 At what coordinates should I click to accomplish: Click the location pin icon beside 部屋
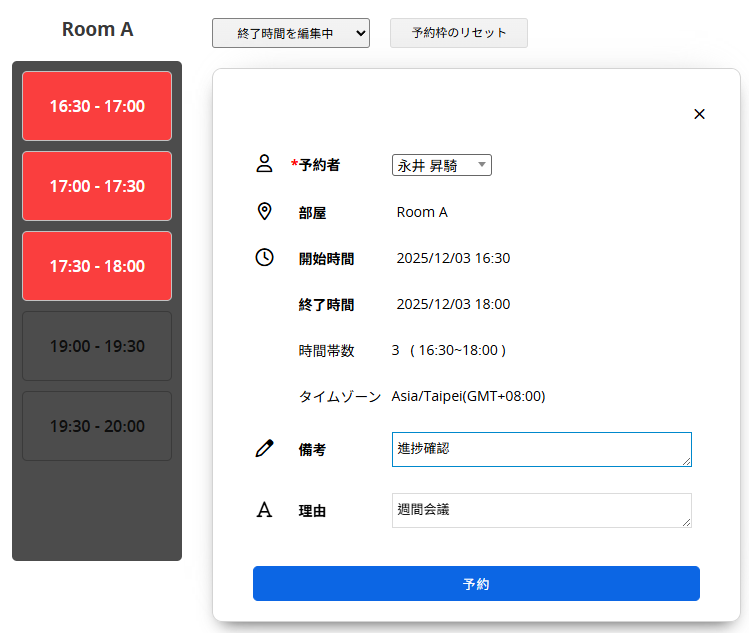coord(264,211)
